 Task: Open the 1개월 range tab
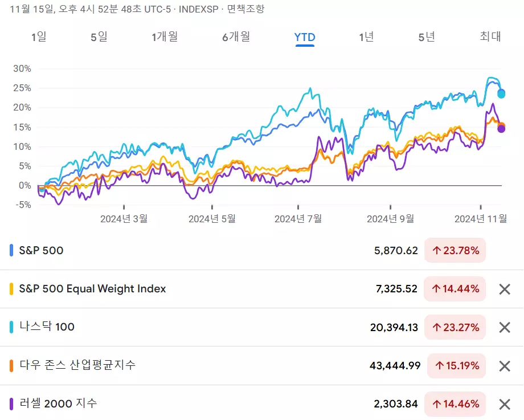pos(165,36)
